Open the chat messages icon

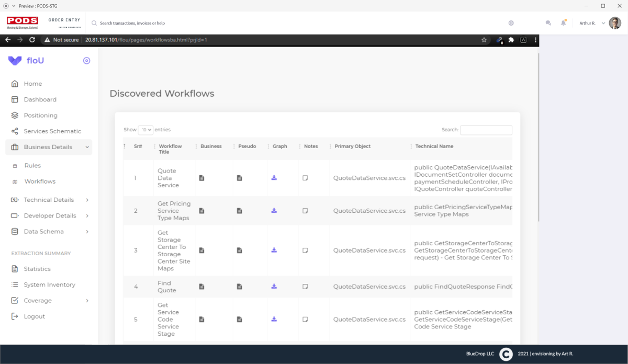click(548, 23)
